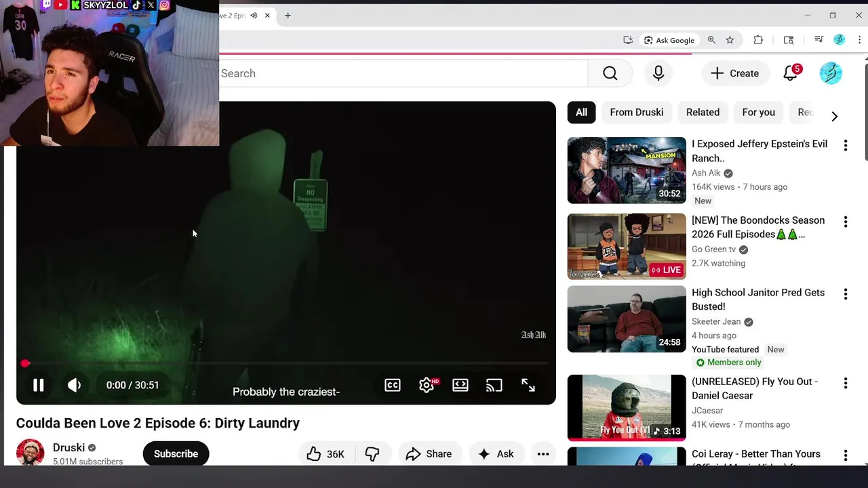Toggle closed captions with the CC button
The image size is (868, 488).
tap(393, 385)
